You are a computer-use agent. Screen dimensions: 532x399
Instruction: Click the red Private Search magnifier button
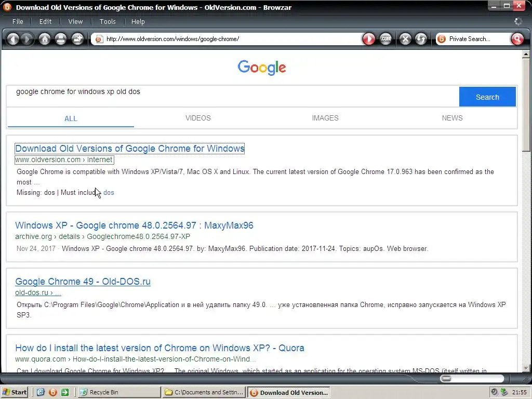coord(517,39)
